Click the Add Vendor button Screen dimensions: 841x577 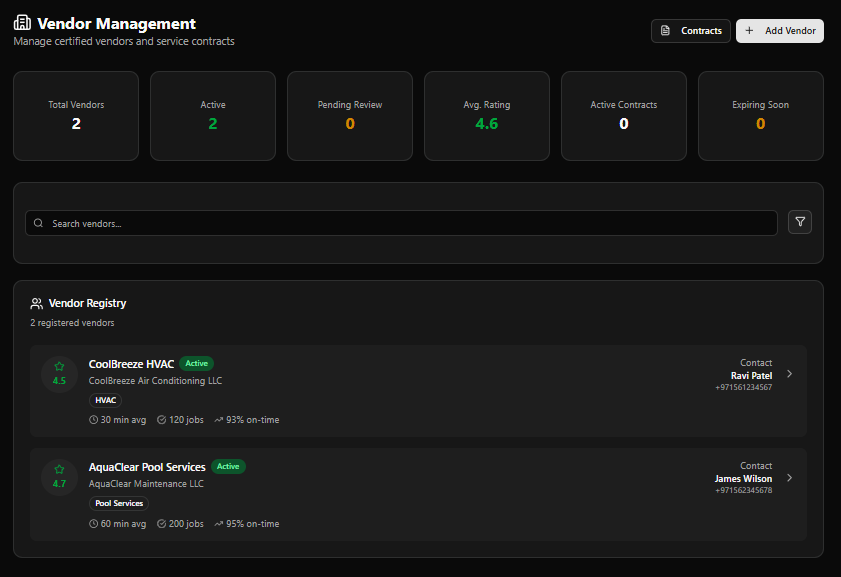[779, 31]
